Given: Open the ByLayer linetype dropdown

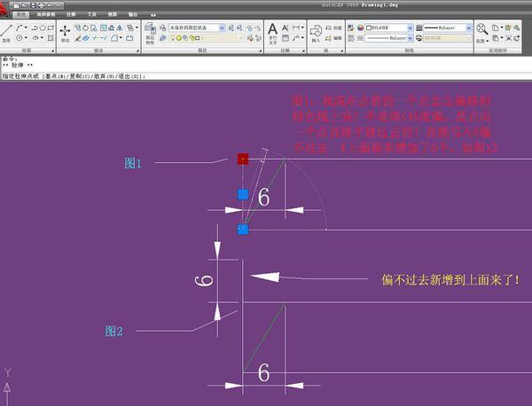Looking at the screenshot, I should [389, 38].
